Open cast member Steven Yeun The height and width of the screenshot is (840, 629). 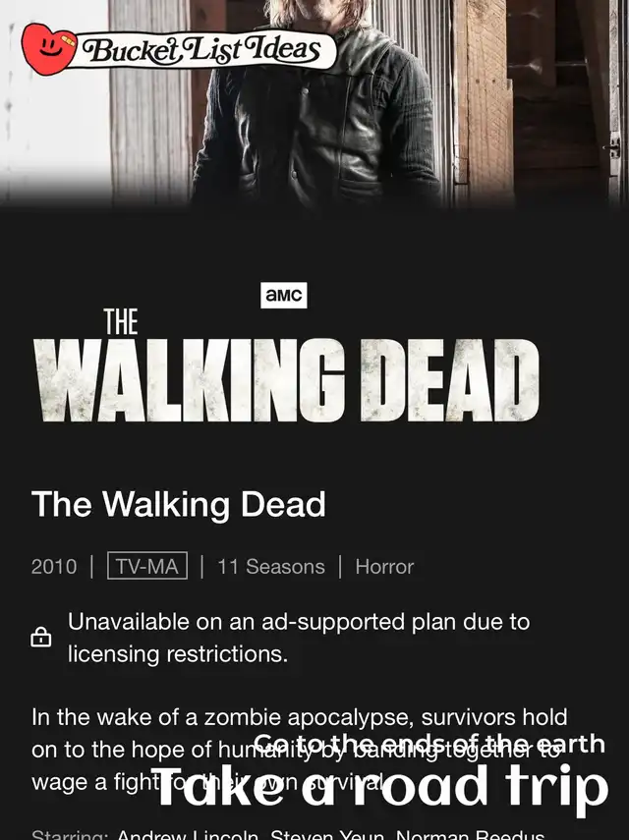(327, 835)
